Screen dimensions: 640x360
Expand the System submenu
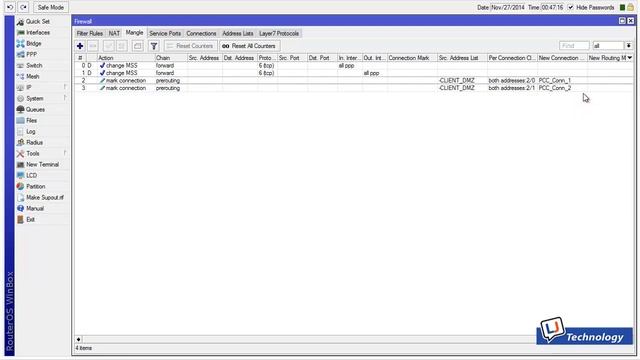41,99
